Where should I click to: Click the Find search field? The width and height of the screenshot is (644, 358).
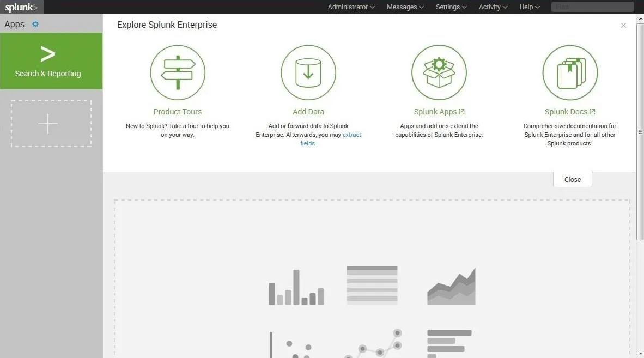[x=593, y=7]
